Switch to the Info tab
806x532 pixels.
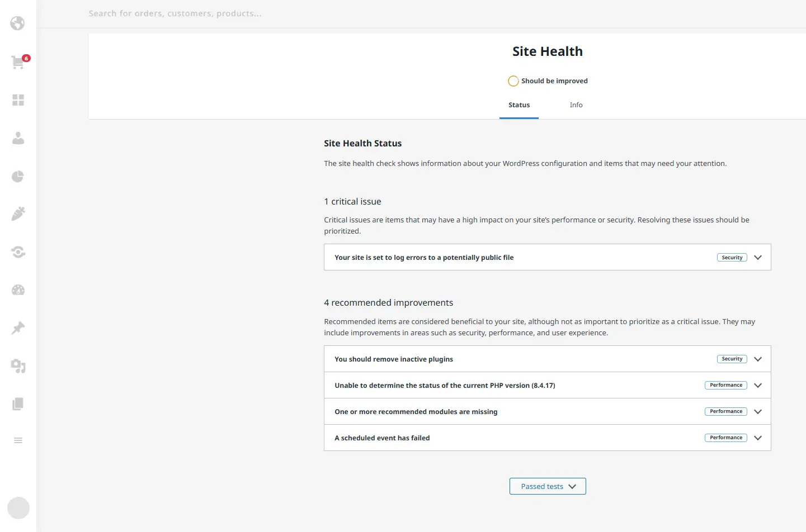576,105
